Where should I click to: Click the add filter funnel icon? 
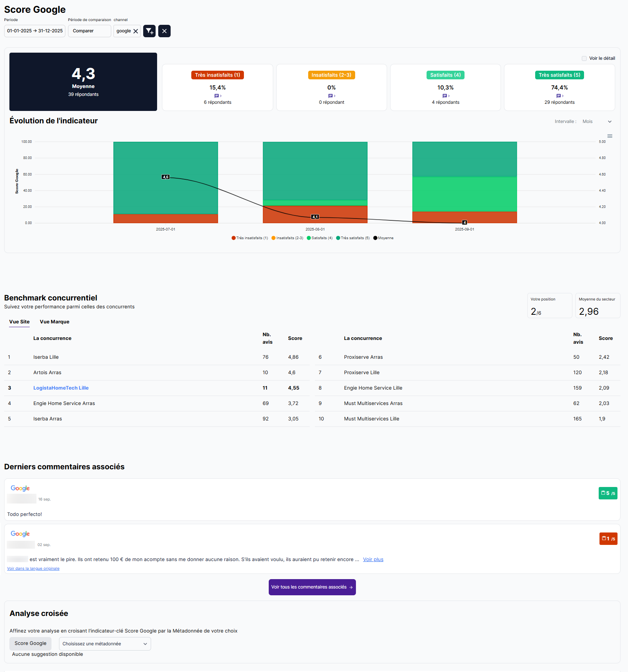[149, 31]
